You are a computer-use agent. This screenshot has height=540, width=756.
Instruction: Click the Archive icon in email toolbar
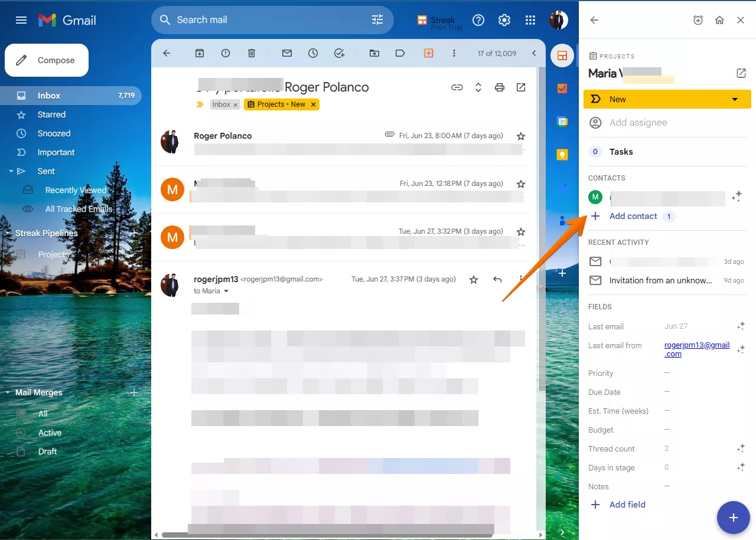pos(200,53)
